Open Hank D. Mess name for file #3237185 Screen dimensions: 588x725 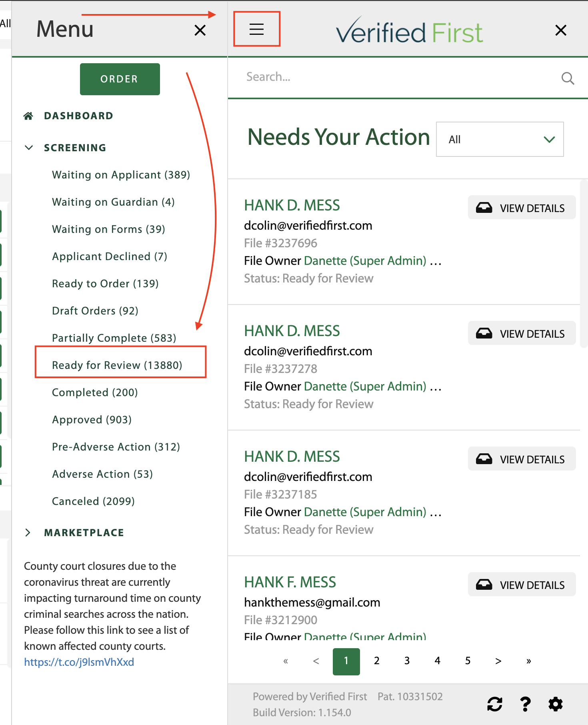(292, 457)
